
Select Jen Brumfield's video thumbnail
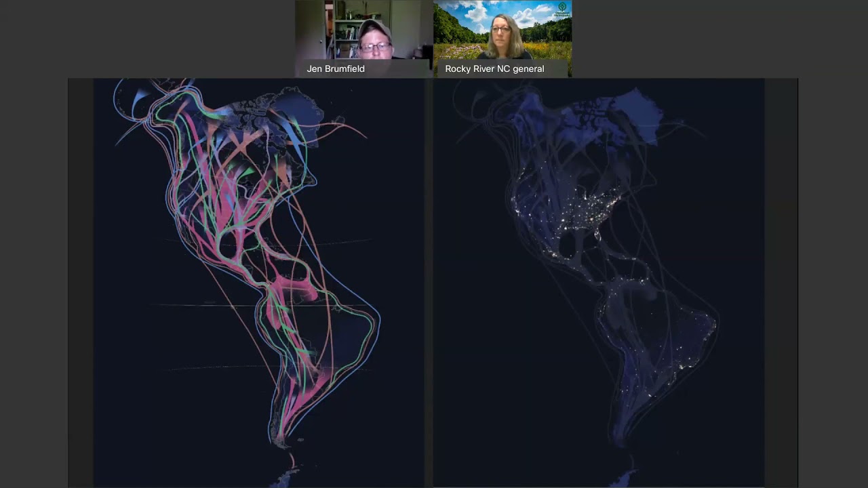pyautogui.click(x=363, y=39)
